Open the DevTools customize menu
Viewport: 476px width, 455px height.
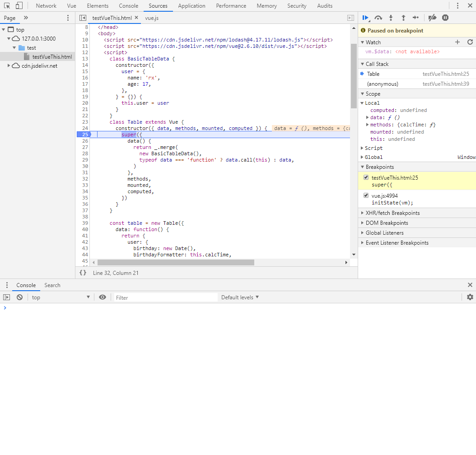(457, 6)
